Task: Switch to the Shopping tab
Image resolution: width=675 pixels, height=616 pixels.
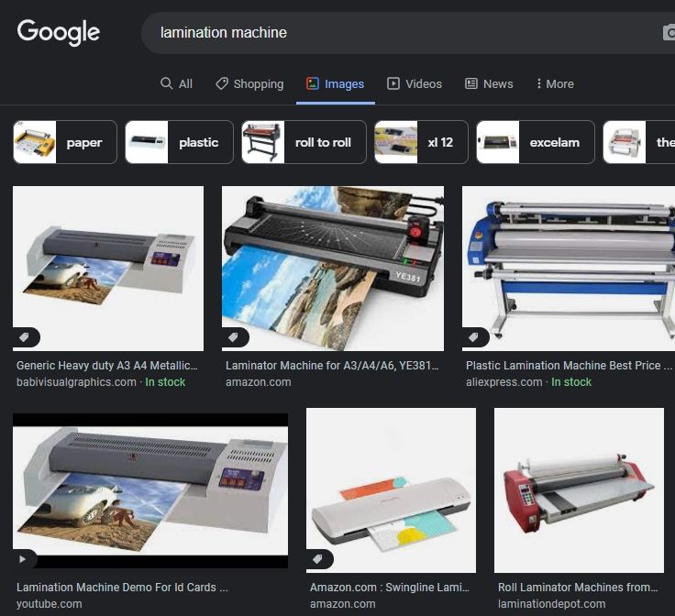Action: tap(249, 83)
